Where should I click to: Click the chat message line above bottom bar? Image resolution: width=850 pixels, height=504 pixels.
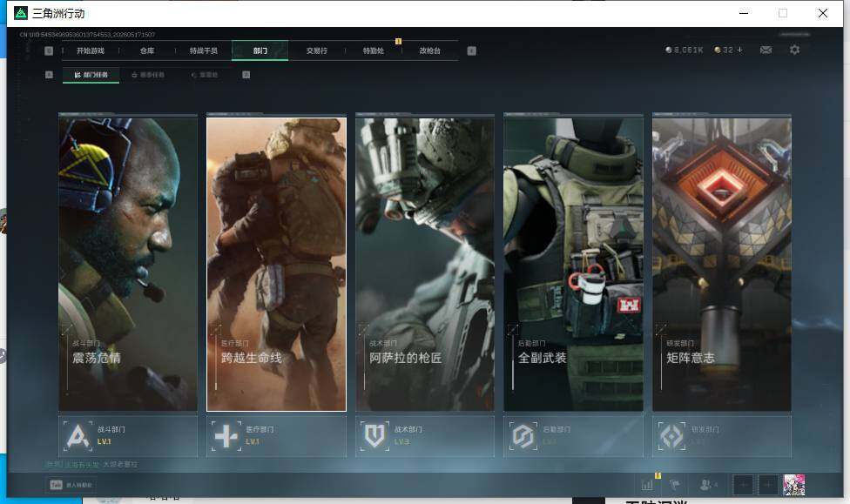coord(91,465)
